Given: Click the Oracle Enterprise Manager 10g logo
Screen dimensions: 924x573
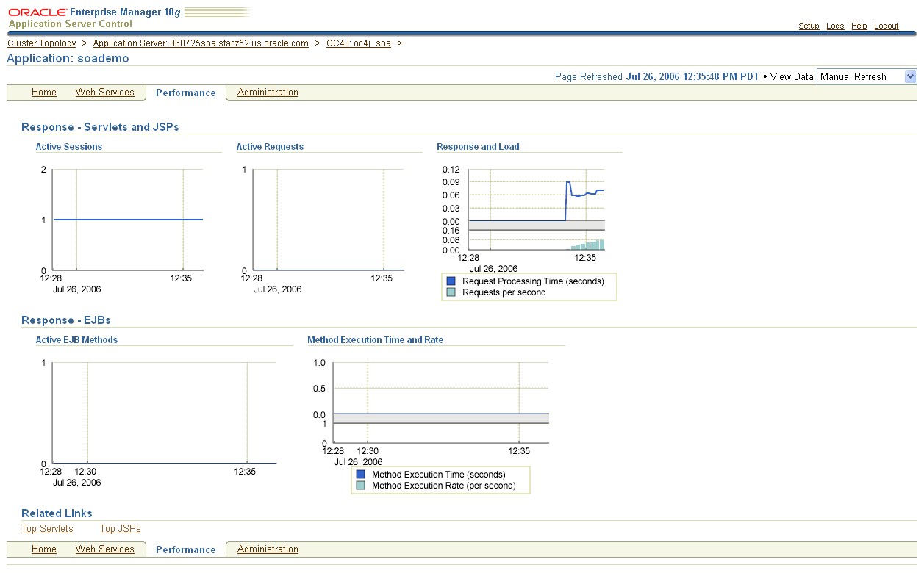Looking at the screenshot, I should [x=94, y=12].
